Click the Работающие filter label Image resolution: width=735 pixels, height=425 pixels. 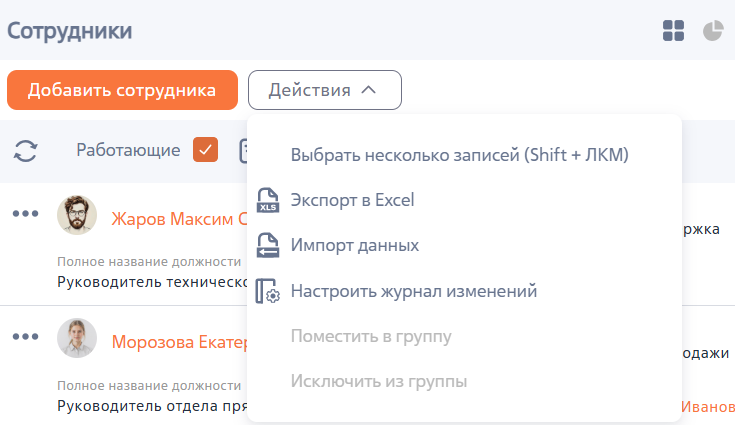128,150
